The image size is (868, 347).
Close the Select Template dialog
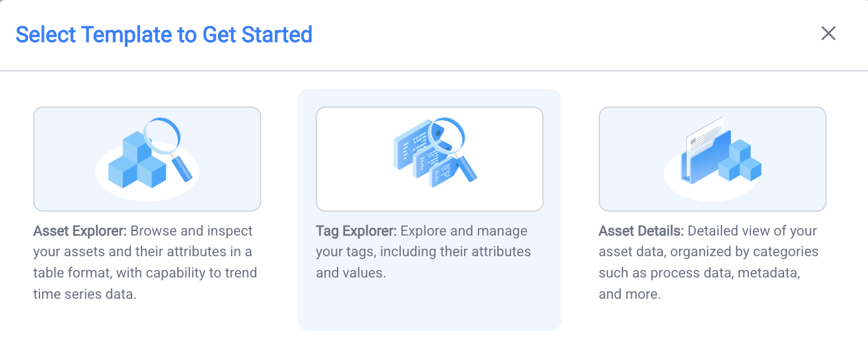coord(829,34)
